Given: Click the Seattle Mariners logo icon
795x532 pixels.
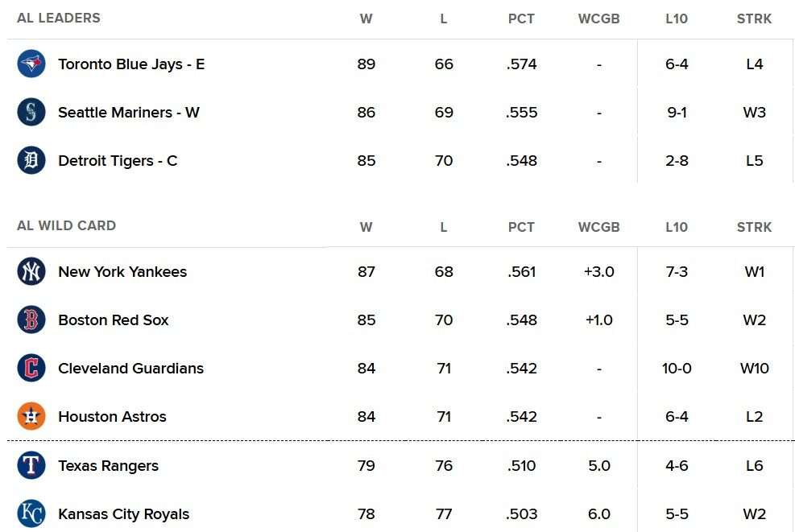Looking at the screenshot, I should pyautogui.click(x=31, y=112).
